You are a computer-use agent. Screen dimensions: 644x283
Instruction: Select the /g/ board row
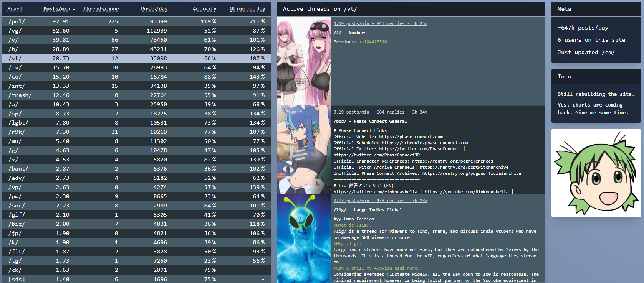(x=136, y=150)
